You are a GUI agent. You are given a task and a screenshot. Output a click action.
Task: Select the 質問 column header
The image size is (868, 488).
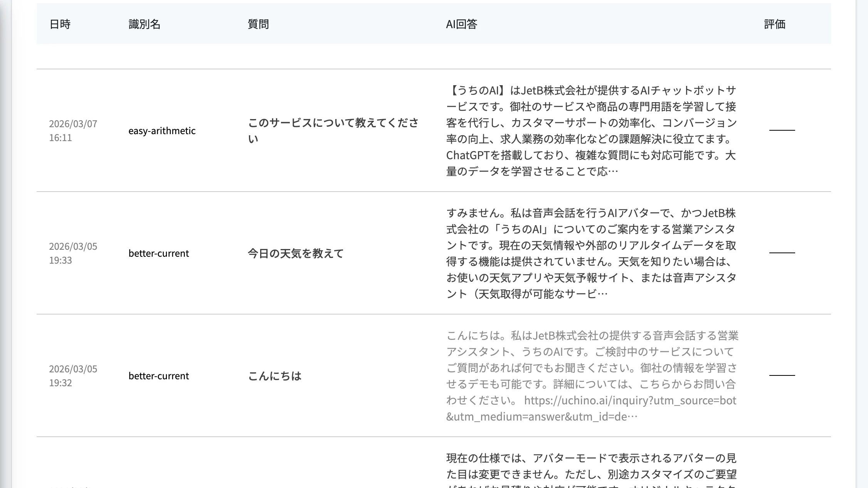pyautogui.click(x=257, y=24)
